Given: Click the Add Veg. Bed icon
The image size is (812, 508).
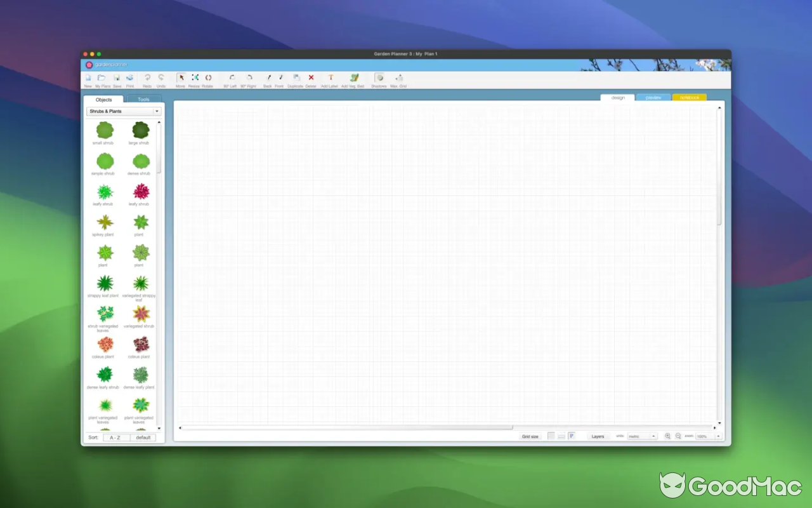Looking at the screenshot, I should pyautogui.click(x=353, y=78).
